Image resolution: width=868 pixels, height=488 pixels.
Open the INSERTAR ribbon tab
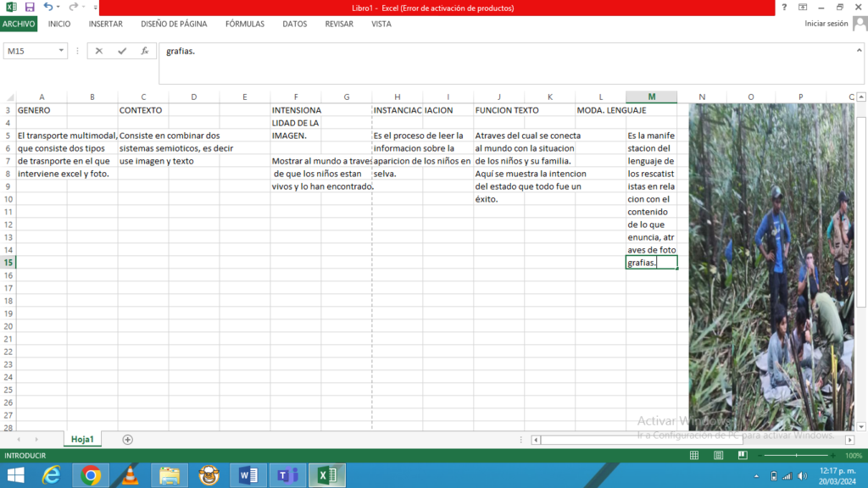(106, 24)
